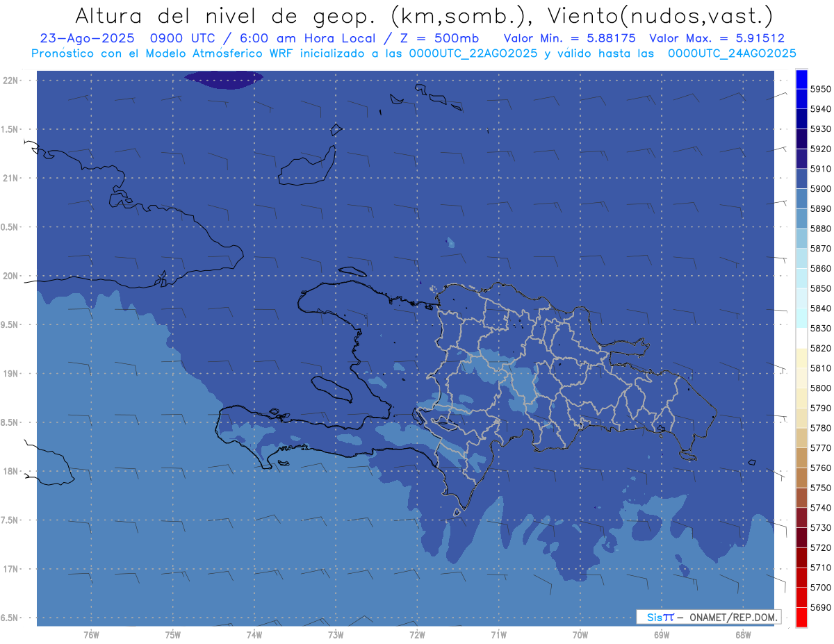Click the '0000UTC_24AGO2025' valid-until time
The image size is (834, 644).
click(x=732, y=53)
